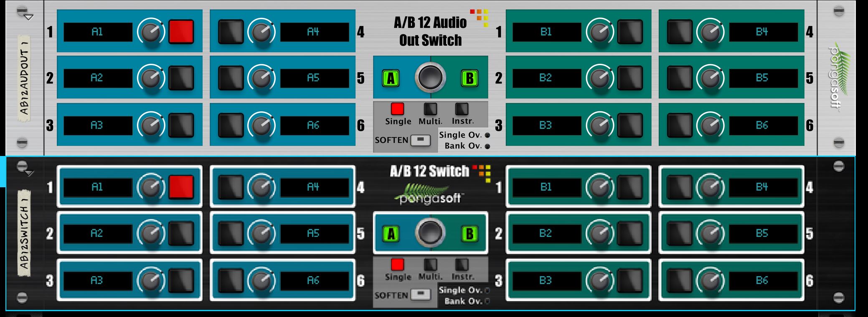Toggle A4 square button on A/B 12 Switch

[231, 187]
